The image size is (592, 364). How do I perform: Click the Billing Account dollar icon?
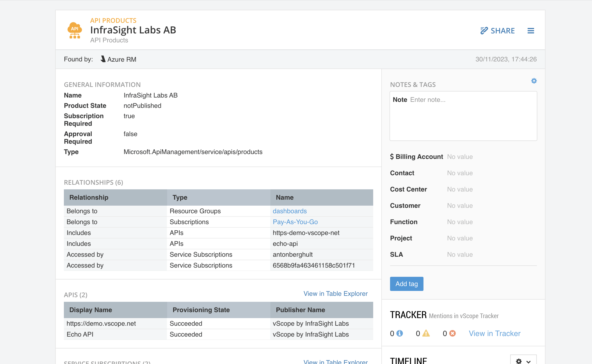point(392,157)
